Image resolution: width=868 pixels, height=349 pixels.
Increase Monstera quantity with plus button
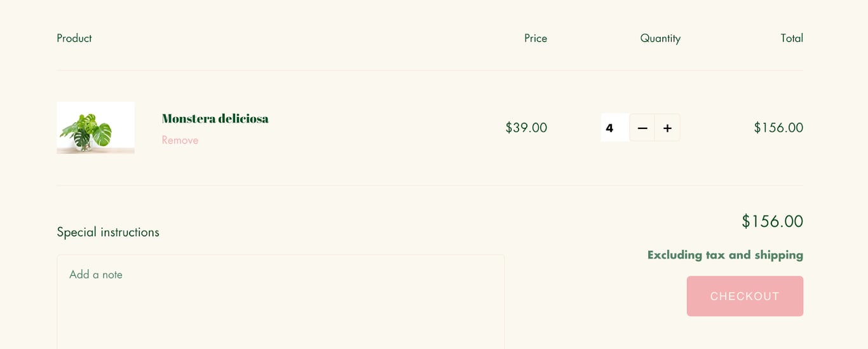(667, 128)
